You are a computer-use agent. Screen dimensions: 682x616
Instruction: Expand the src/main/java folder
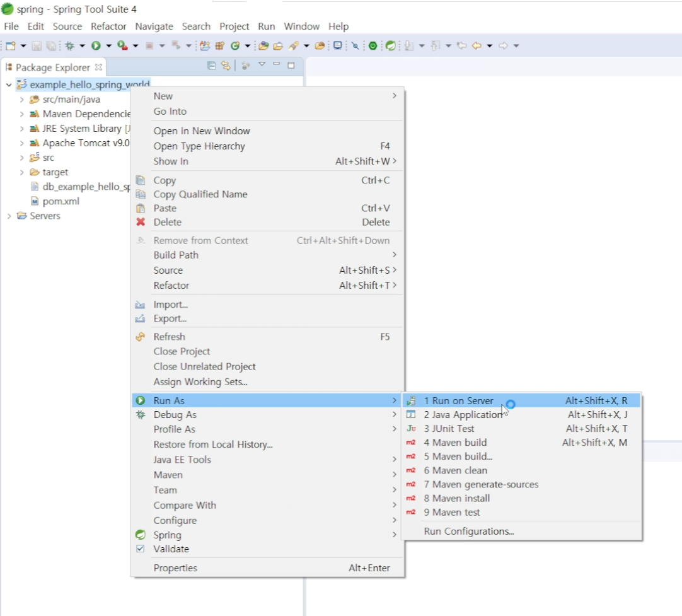coord(22,100)
